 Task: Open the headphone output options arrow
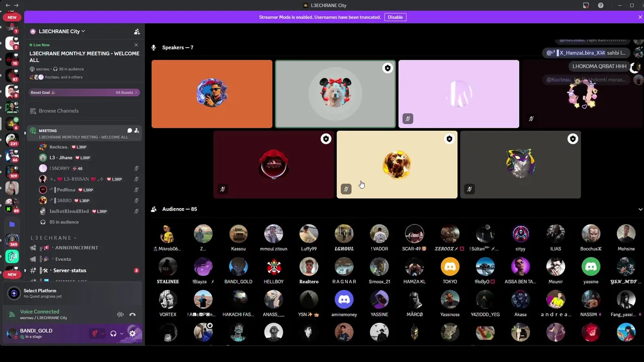coord(122,333)
